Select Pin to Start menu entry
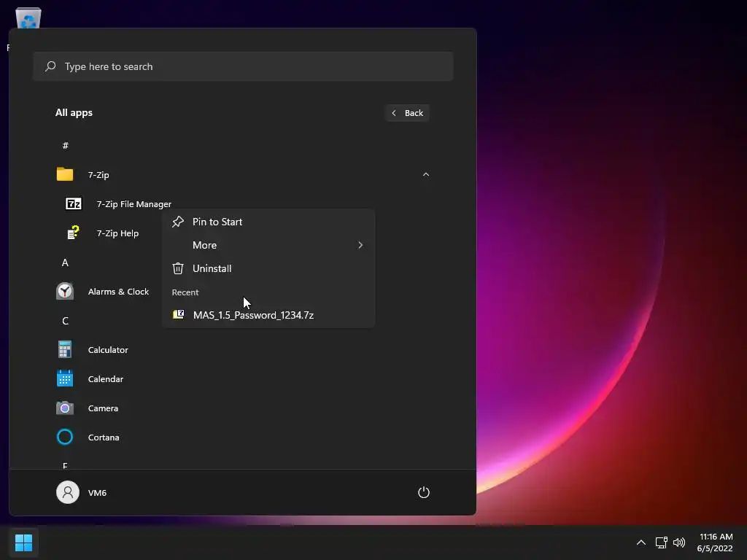 point(268,222)
